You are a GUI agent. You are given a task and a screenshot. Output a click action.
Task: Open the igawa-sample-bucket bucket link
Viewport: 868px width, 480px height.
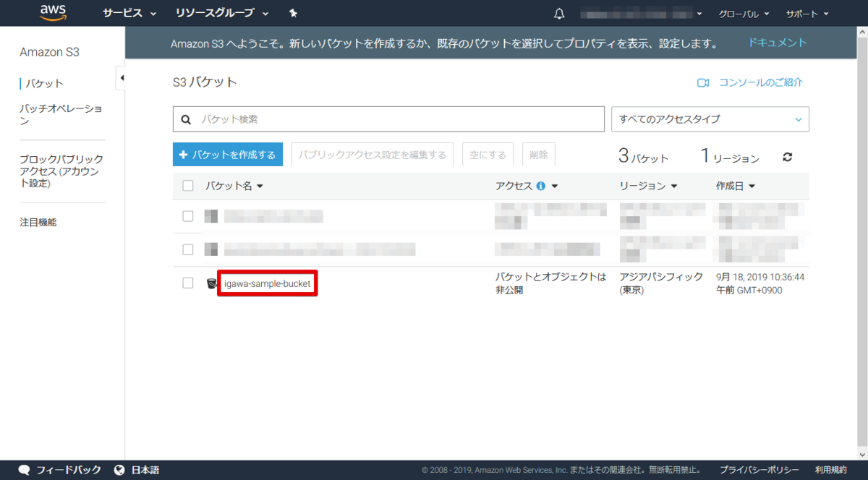267,283
